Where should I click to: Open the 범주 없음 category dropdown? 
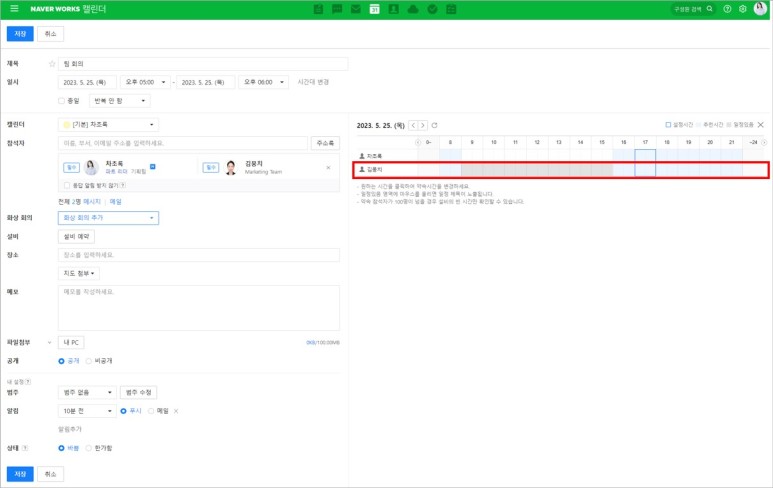[87, 392]
